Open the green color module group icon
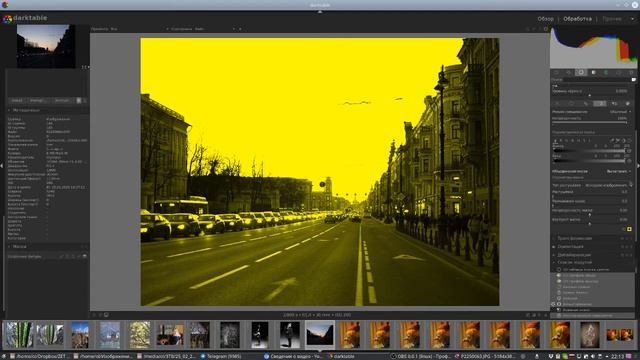Viewport: 640px width, 360px height. [606, 72]
